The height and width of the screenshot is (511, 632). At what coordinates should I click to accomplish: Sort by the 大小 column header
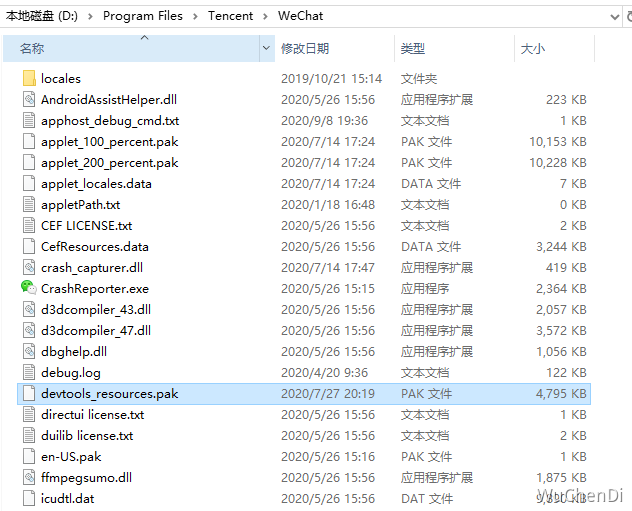point(555,48)
